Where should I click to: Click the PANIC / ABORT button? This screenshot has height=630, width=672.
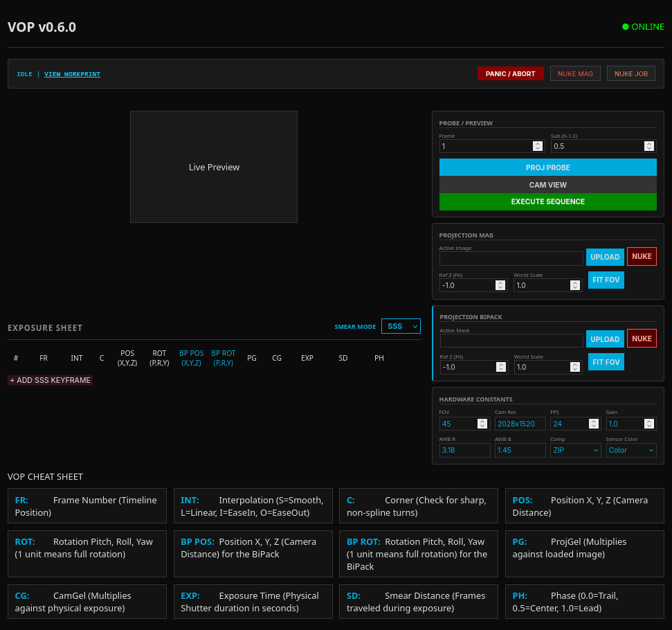510,74
